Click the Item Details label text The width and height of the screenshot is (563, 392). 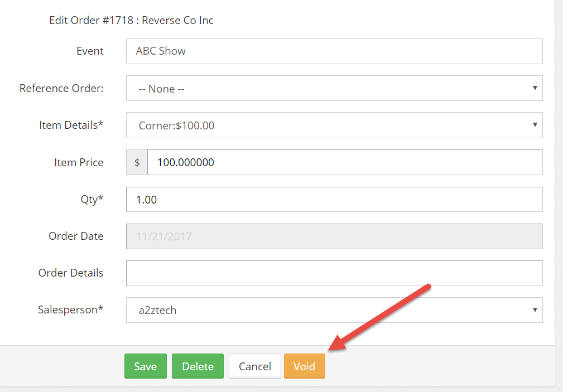coord(71,125)
